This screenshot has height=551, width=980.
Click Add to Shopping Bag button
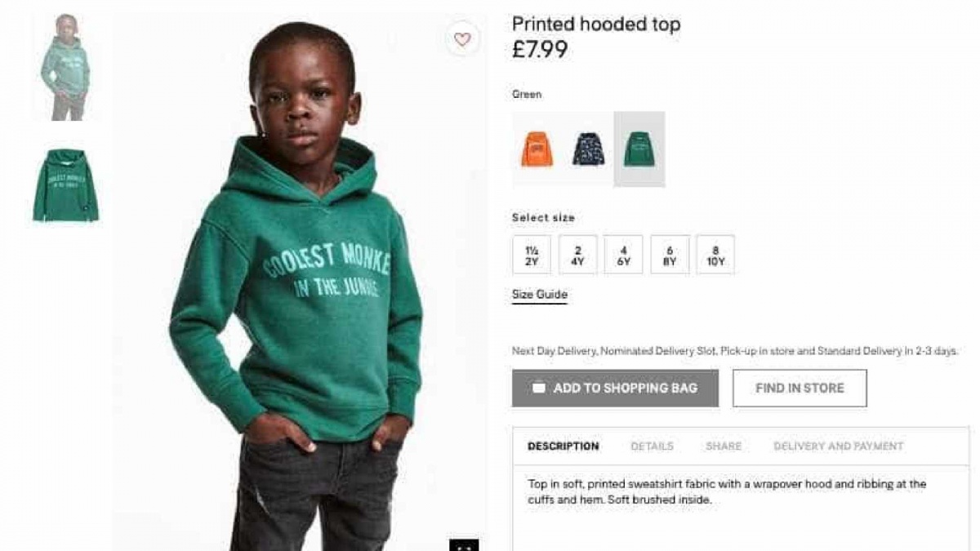click(x=616, y=388)
